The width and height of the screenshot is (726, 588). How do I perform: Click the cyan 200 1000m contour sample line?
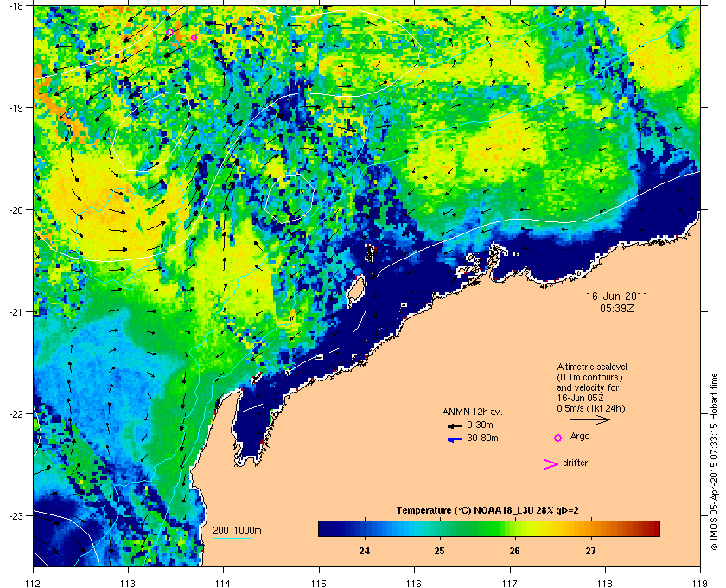(232, 539)
